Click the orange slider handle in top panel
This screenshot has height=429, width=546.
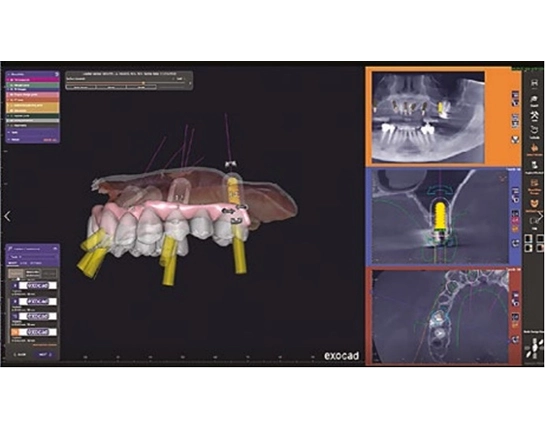[x=143, y=83]
